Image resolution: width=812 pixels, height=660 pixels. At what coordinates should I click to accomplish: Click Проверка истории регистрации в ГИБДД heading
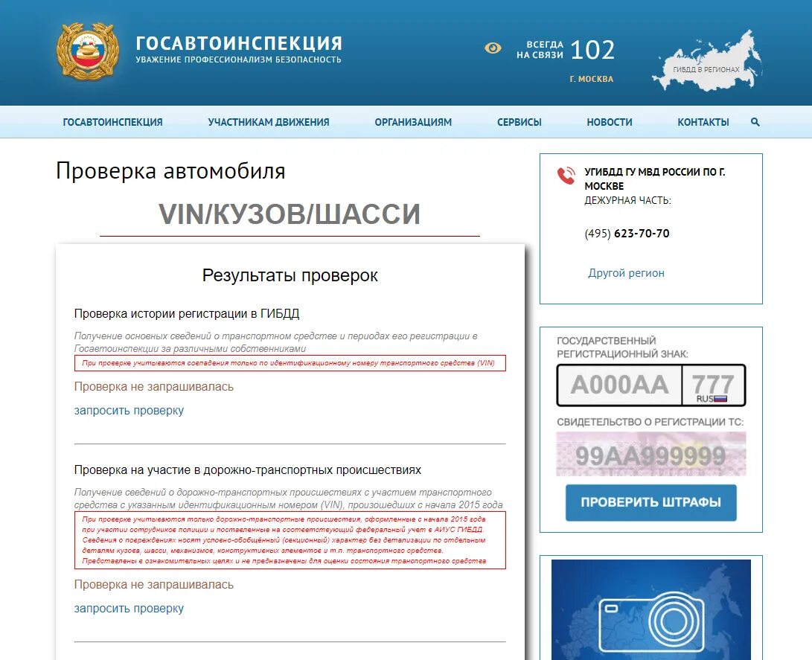click(x=187, y=314)
